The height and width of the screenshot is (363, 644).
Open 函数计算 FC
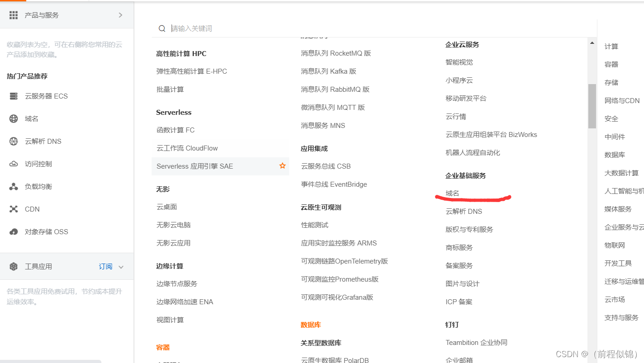(176, 130)
